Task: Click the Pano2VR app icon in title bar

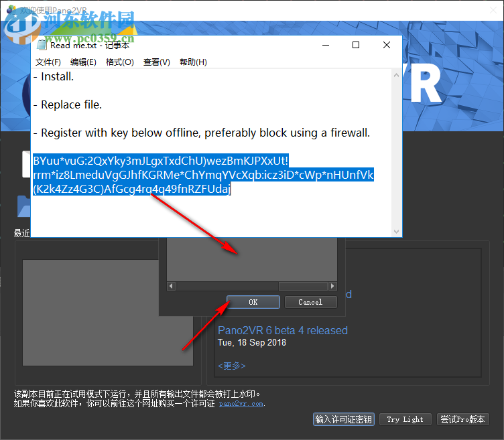Action: tap(11, 9)
